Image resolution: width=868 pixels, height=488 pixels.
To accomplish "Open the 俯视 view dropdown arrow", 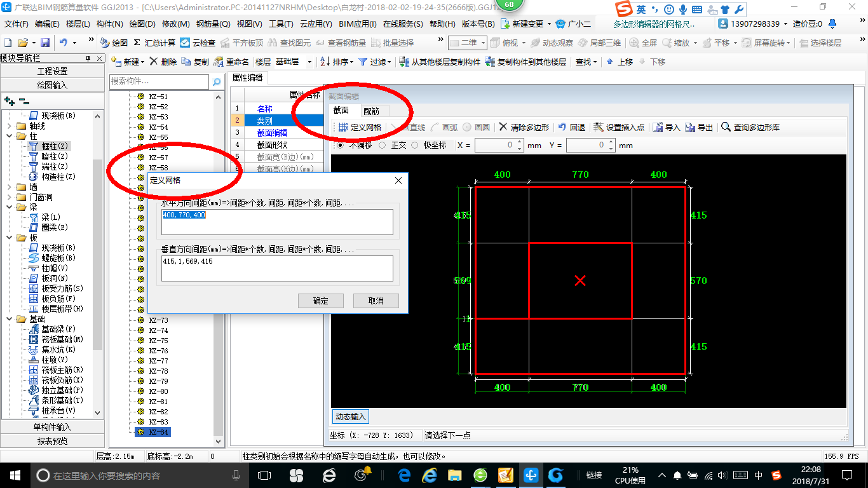I will [x=523, y=43].
